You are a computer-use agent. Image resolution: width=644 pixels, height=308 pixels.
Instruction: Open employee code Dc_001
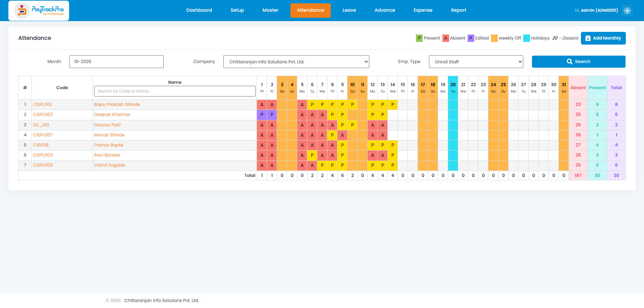click(x=41, y=125)
